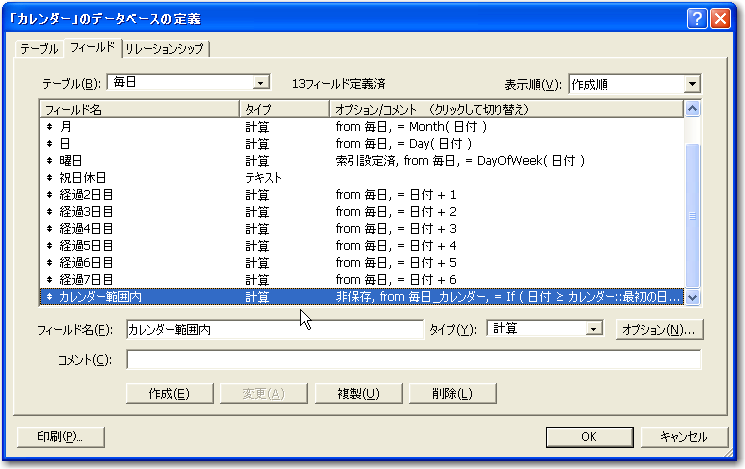Click the reorder handle icon beside 月 field
The image size is (745, 469).
coord(49,127)
